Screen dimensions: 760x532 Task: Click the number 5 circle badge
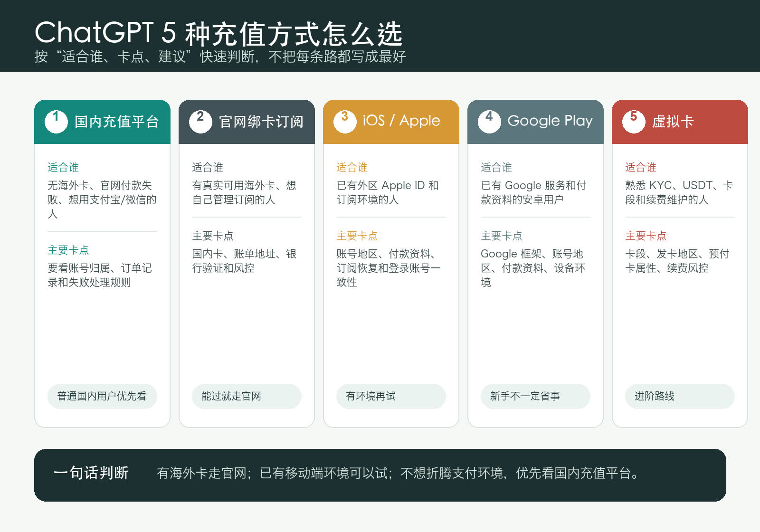tap(634, 122)
